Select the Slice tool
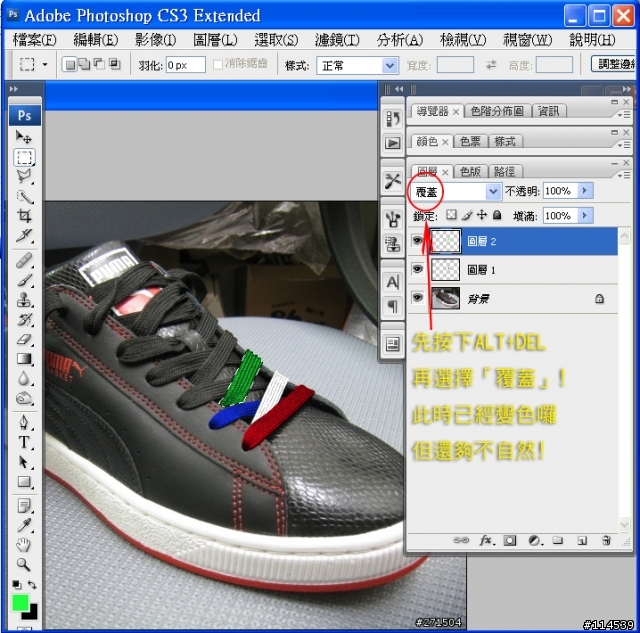 [x=24, y=235]
